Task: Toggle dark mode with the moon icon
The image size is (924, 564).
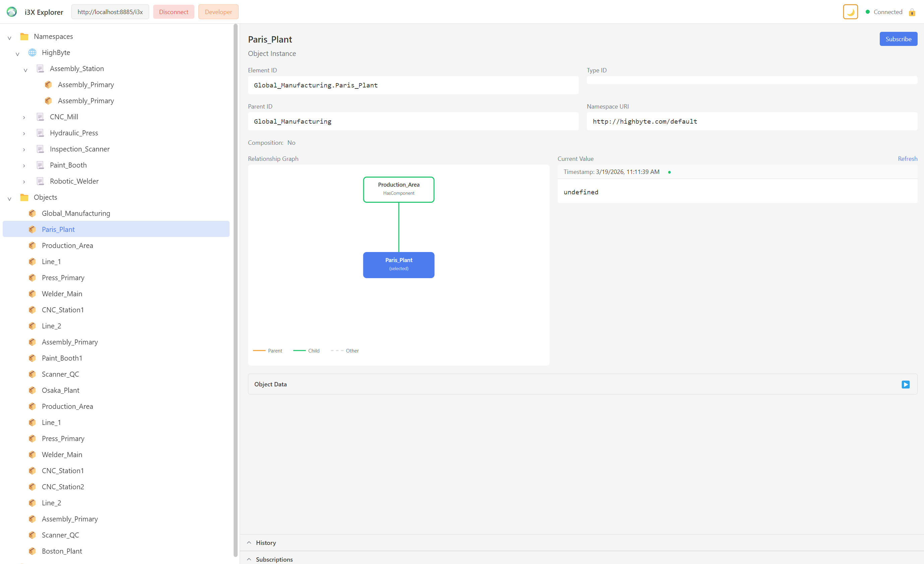Action: 850,12
